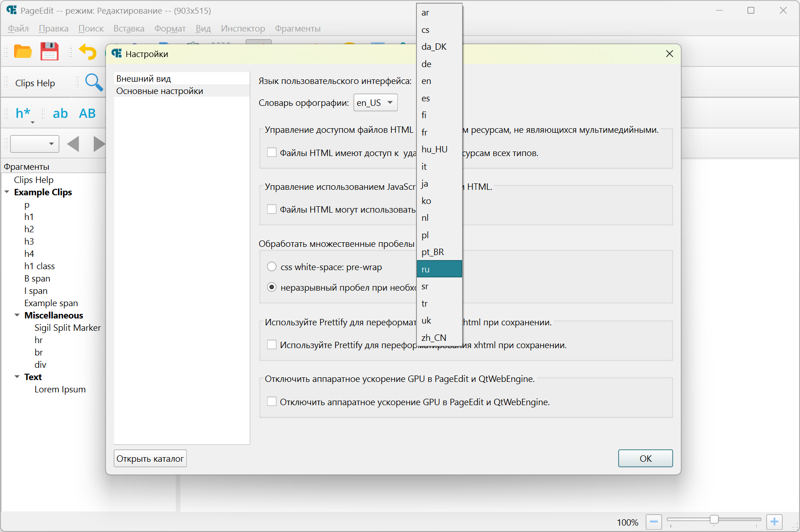Select the h1 class clip
The height and width of the screenshot is (532, 800).
point(40,266)
